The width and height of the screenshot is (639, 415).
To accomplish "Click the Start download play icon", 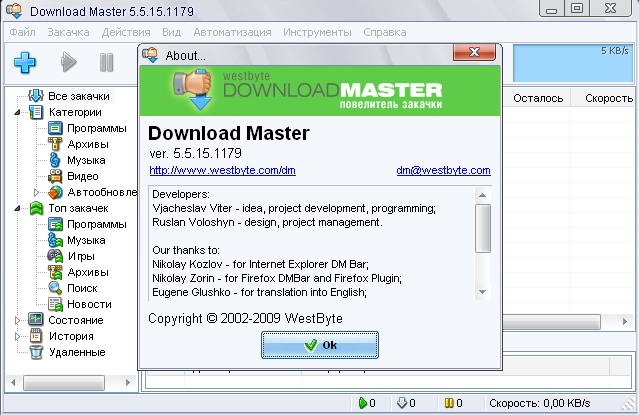I will 68,62.
